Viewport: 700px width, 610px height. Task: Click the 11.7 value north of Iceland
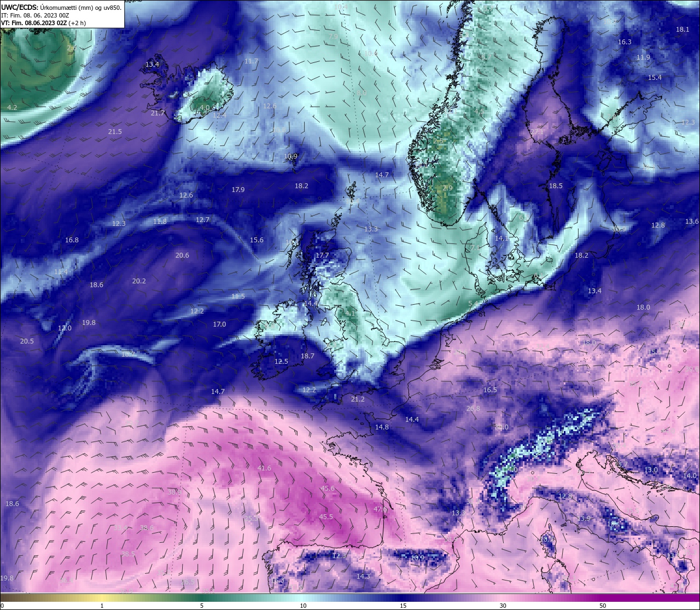(x=251, y=61)
